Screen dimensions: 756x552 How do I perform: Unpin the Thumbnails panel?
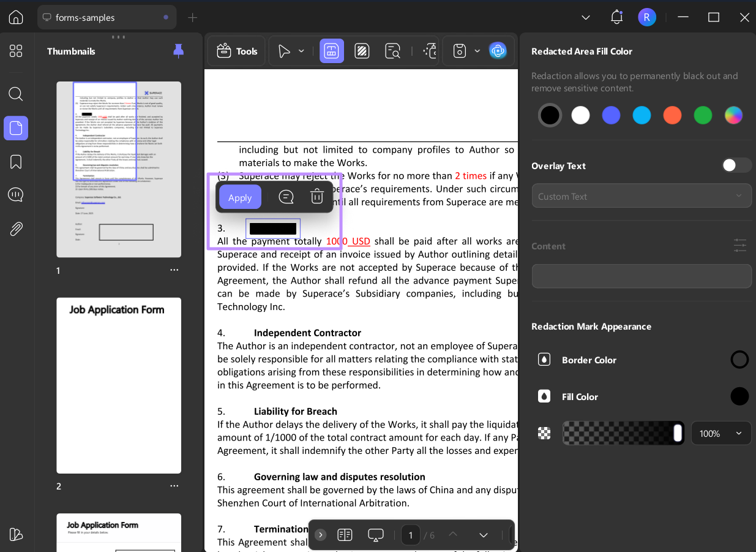pos(178,51)
